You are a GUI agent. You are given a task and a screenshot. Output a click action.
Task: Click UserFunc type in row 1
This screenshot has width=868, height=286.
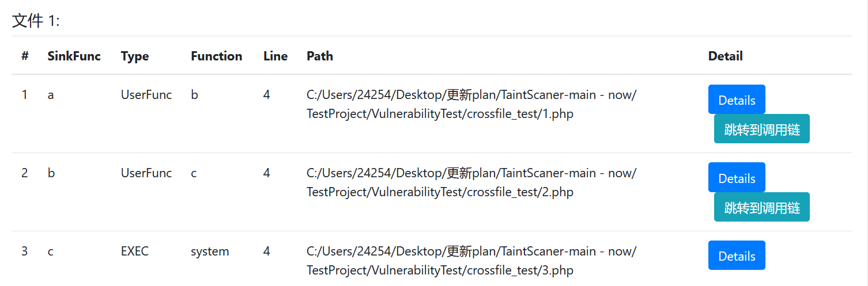click(146, 95)
